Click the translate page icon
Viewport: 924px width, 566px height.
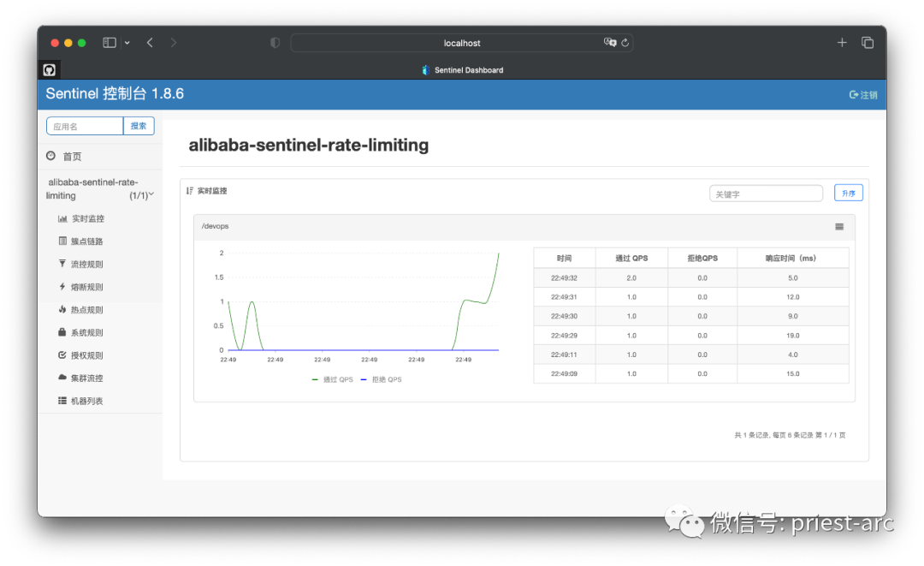click(x=609, y=43)
